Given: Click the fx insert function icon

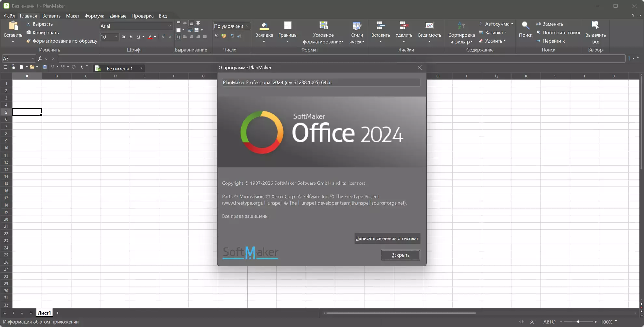Looking at the screenshot, I should click(40, 59).
